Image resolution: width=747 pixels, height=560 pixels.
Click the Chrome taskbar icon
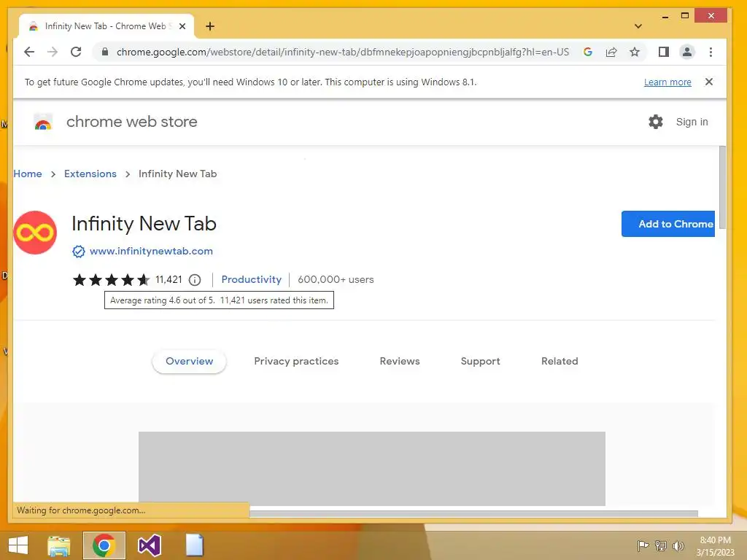tap(104, 545)
